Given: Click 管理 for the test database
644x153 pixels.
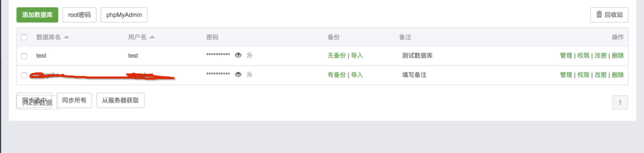Looking at the screenshot, I should pyautogui.click(x=566, y=56).
